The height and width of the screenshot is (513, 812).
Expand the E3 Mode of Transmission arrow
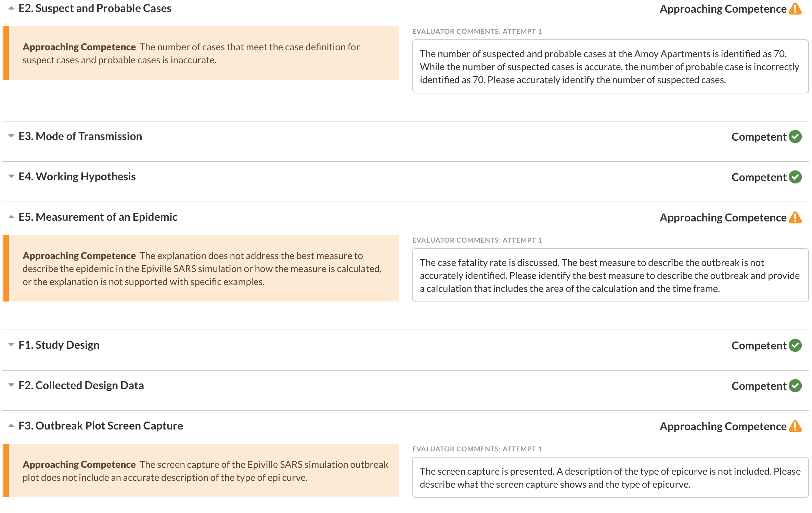click(x=11, y=136)
